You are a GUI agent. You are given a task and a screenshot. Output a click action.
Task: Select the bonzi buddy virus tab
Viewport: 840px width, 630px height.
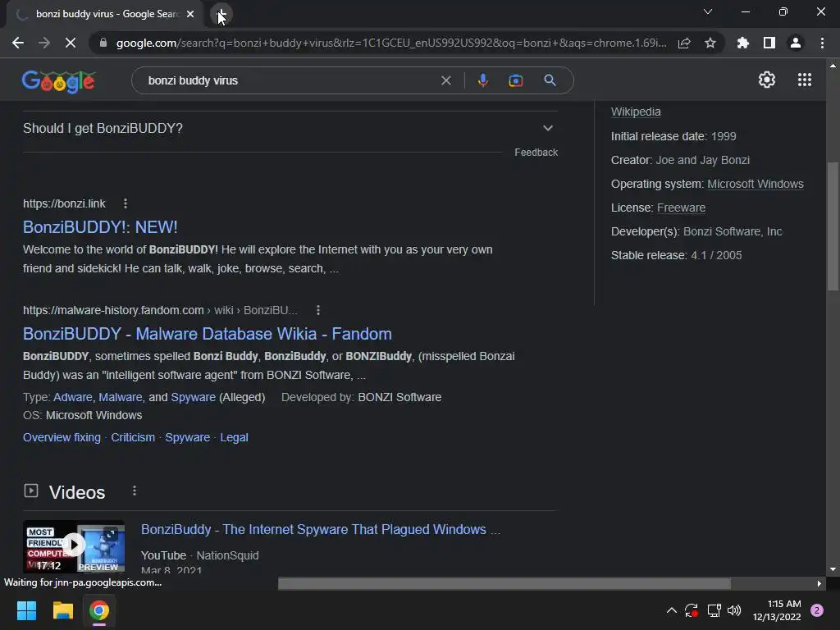[104, 14]
